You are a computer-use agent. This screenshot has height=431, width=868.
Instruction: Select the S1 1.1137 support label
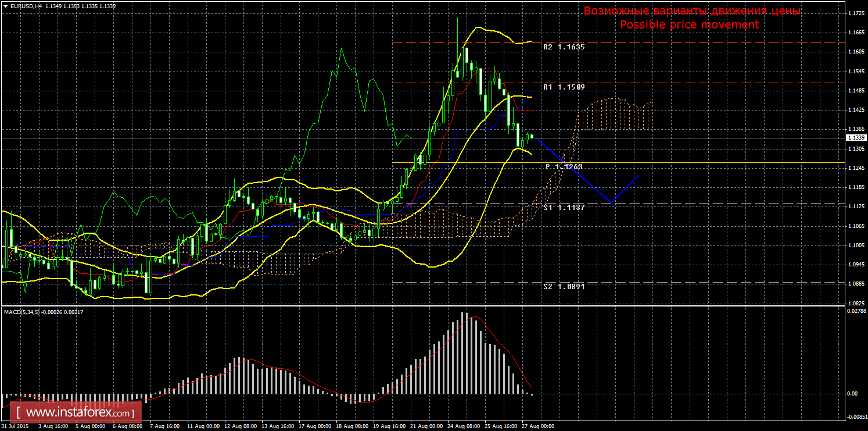(564, 207)
